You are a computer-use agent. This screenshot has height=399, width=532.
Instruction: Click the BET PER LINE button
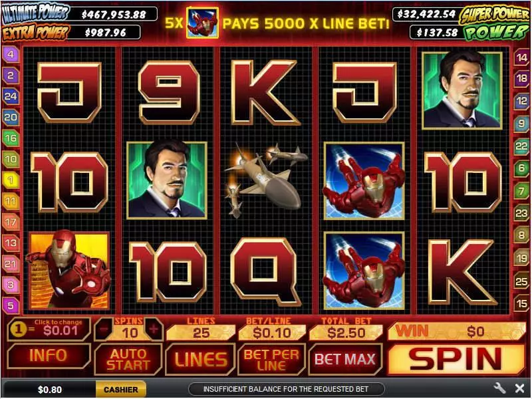(271, 359)
